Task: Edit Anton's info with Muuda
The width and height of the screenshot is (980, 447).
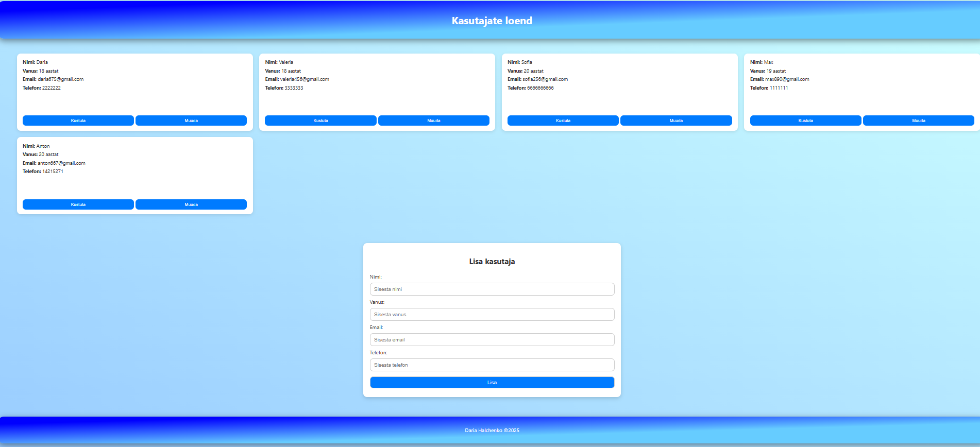Action: pyautogui.click(x=191, y=204)
